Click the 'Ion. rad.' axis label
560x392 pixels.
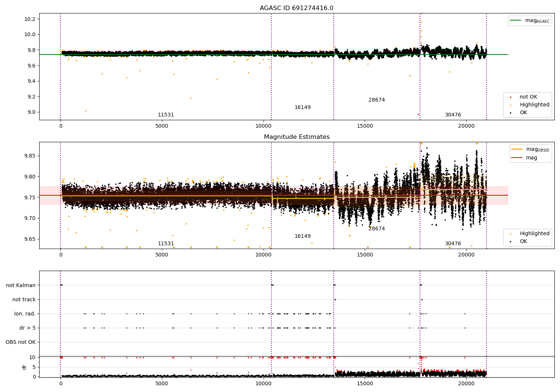click(x=25, y=314)
